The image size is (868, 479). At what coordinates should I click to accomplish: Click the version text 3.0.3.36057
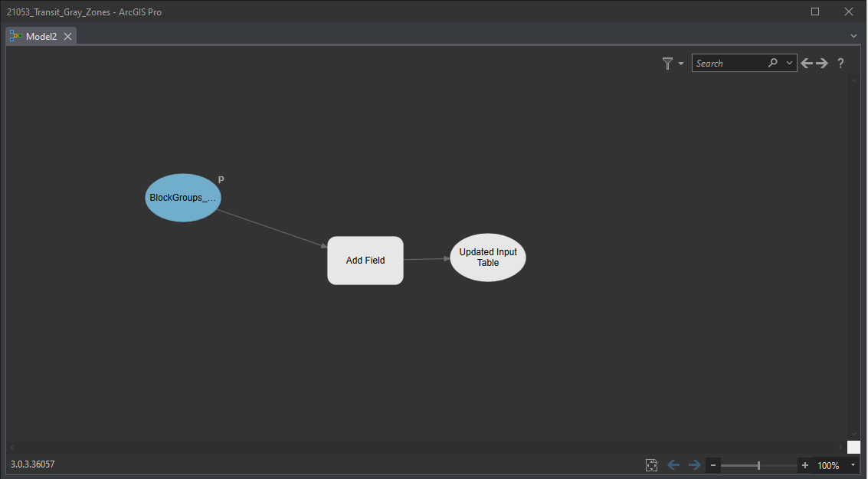(x=33, y=464)
